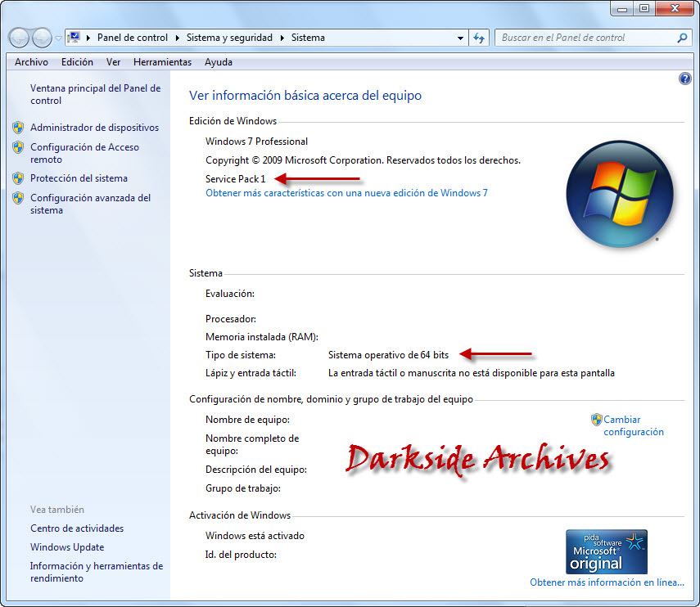Minimize the Sistema window
The width and height of the screenshot is (700, 607).
tap(622, 8)
